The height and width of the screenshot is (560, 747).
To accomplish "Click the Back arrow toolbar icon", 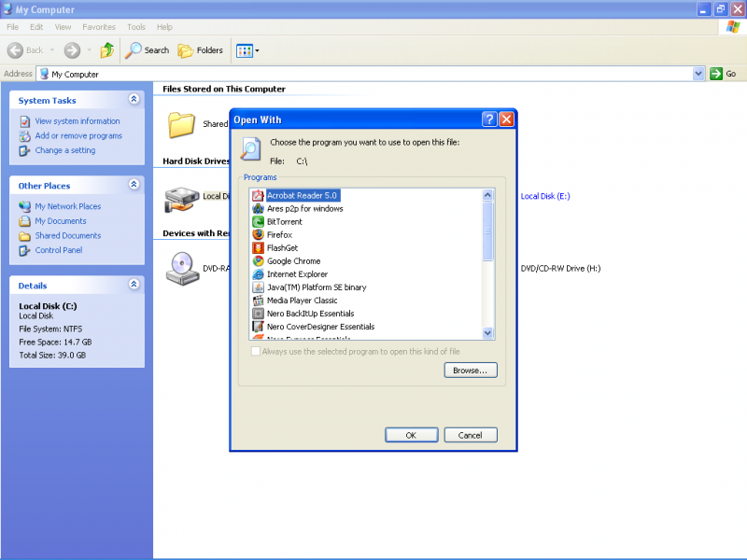I will coord(15,50).
